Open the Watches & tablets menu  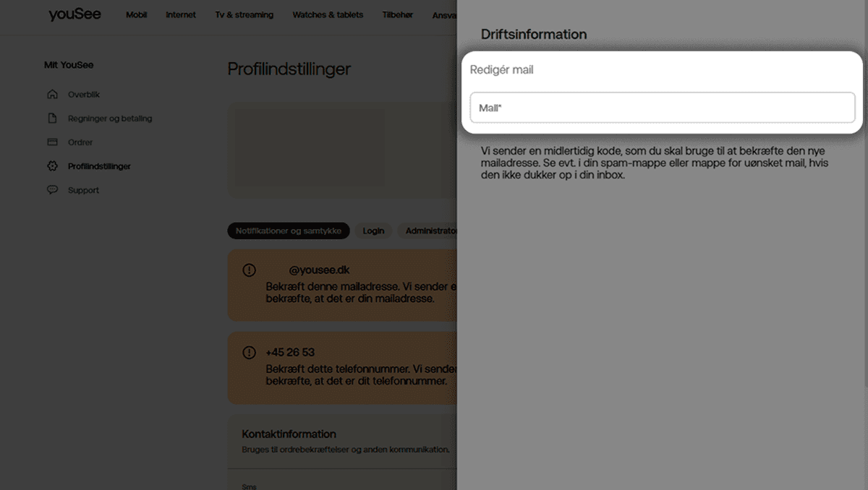[328, 14]
